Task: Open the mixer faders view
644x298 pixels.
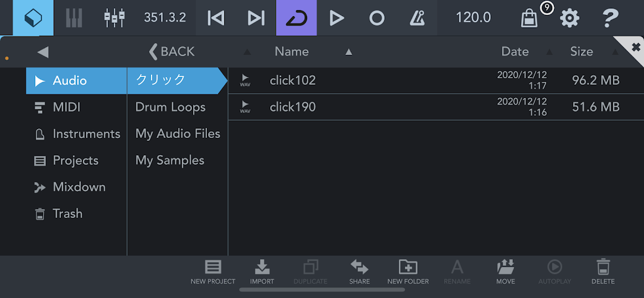Action: (114, 18)
